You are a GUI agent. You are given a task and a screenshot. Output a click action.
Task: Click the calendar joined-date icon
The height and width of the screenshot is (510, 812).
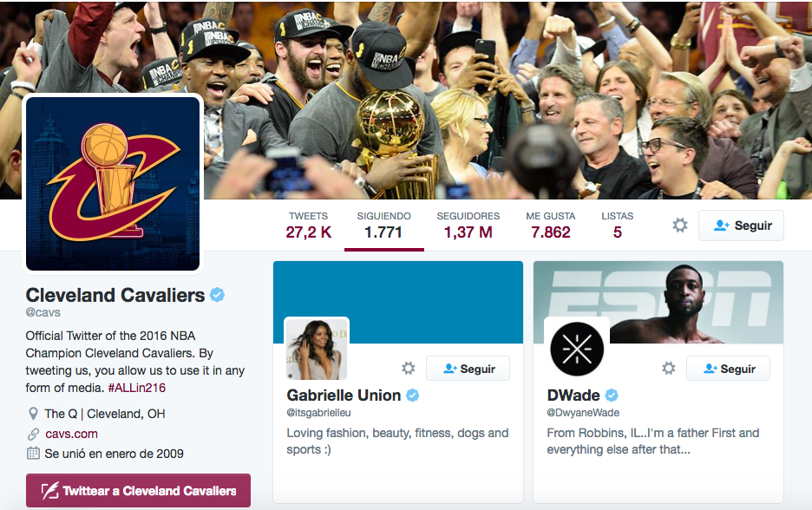(x=33, y=454)
